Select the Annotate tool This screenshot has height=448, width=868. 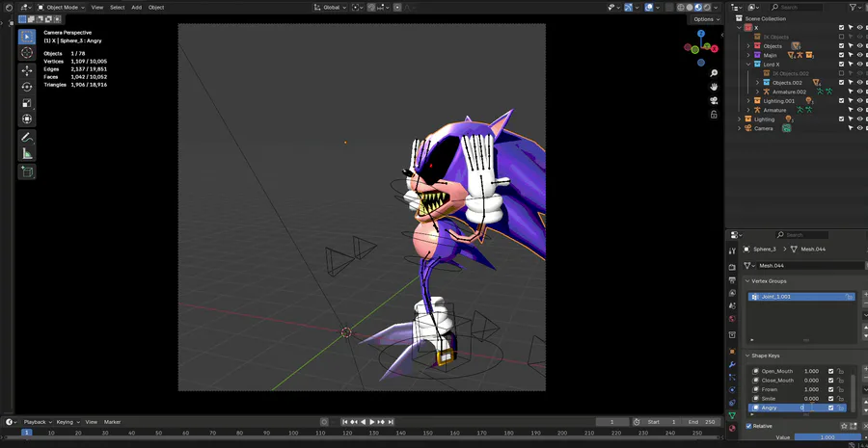tap(27, 137)
